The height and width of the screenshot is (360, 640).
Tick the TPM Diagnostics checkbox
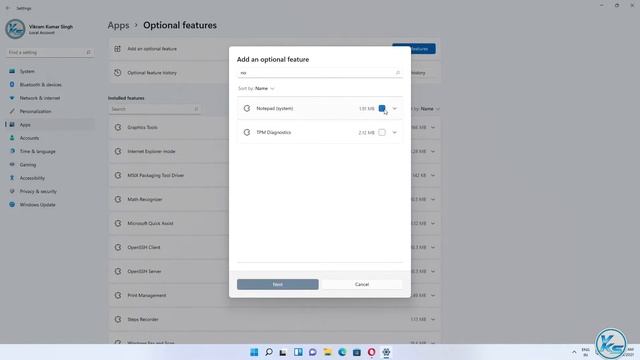pyautogui.click(x=382, y=132)
